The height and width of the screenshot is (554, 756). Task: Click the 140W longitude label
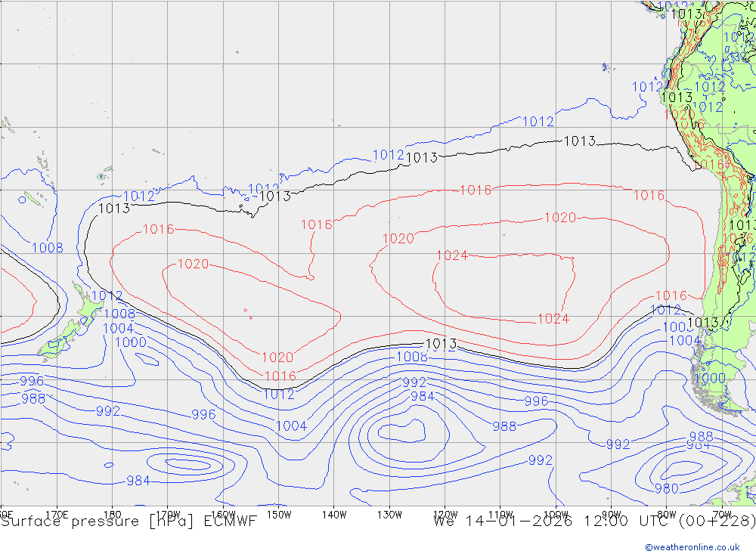(334, 515)
